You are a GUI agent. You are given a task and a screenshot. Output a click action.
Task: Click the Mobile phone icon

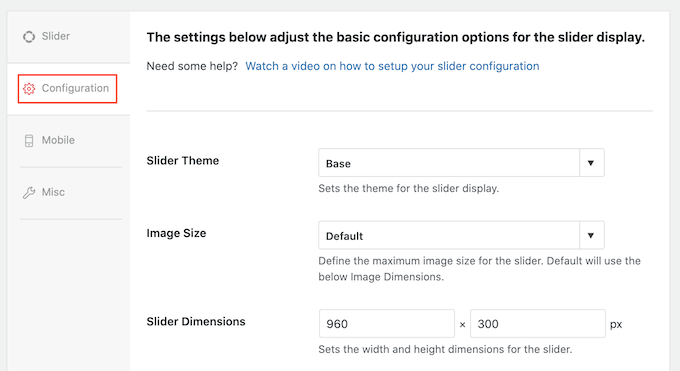pyautogui.click(x=29, y=141)
